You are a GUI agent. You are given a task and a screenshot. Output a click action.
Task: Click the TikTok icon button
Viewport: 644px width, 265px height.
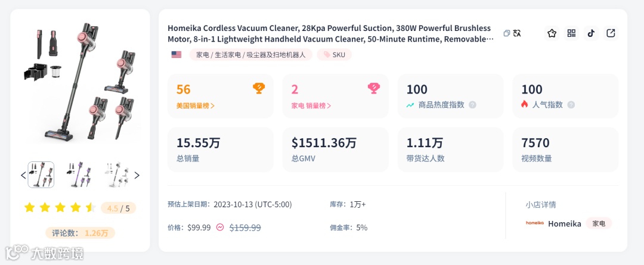click(x=591, y=33)
